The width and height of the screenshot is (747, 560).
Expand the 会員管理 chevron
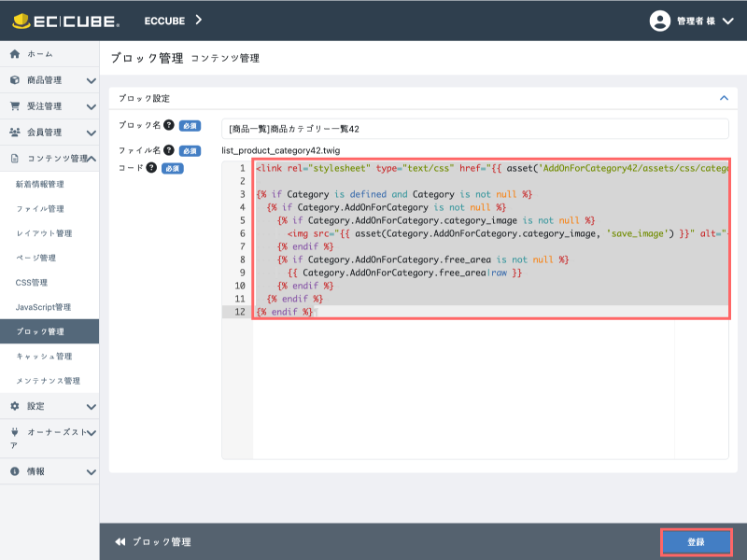point(91,133)
